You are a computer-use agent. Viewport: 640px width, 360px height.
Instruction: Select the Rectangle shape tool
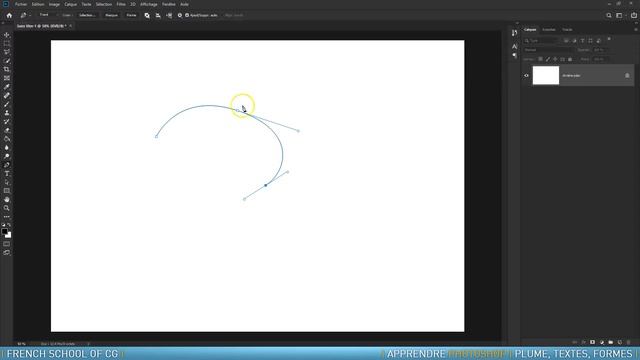(x=7, y=191)
